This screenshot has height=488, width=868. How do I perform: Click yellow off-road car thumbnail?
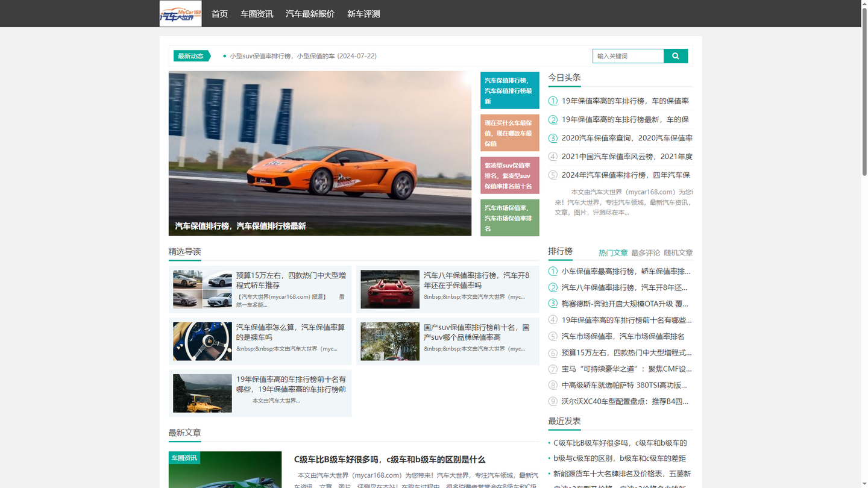(203, 393)
